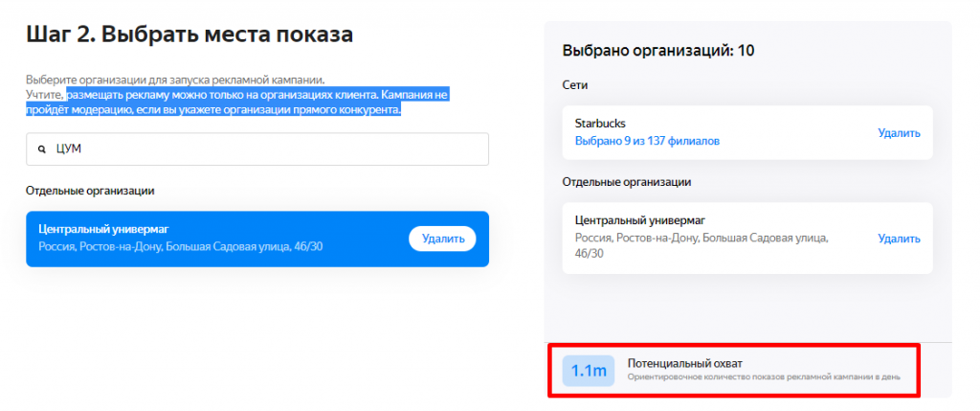Click Отдельные организации label below search field

[x=90, y=191]
